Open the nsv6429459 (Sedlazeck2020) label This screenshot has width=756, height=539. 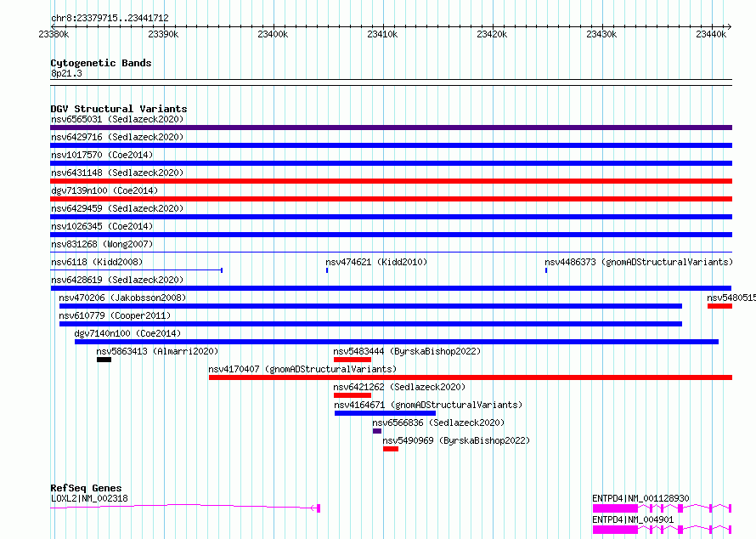tap(117, 208)
